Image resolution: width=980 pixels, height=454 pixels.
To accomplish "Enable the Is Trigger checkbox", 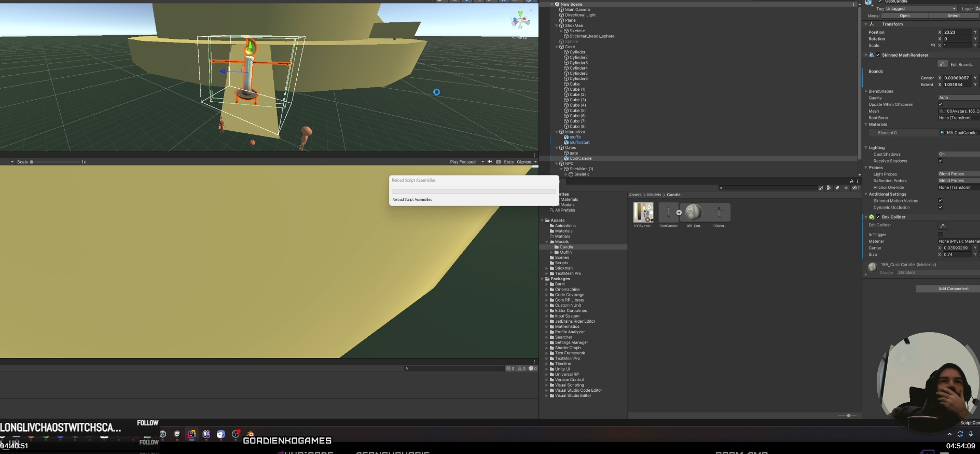I will pyautogui.click(x=940, y=235).
